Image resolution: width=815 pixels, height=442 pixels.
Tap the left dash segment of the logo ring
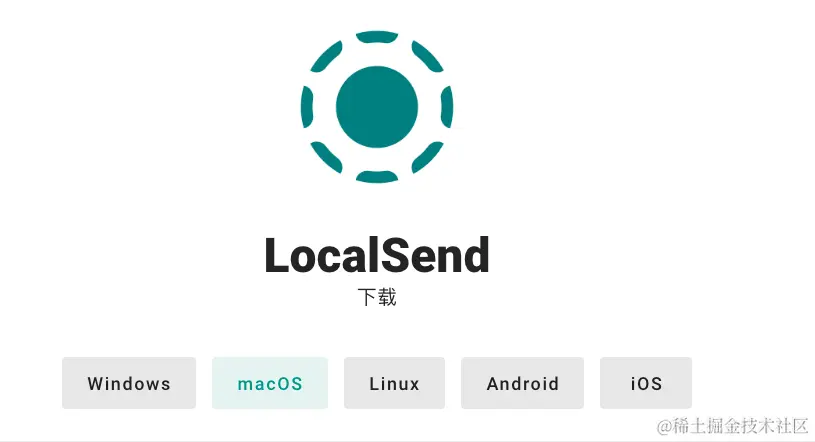tap(307, 107)
